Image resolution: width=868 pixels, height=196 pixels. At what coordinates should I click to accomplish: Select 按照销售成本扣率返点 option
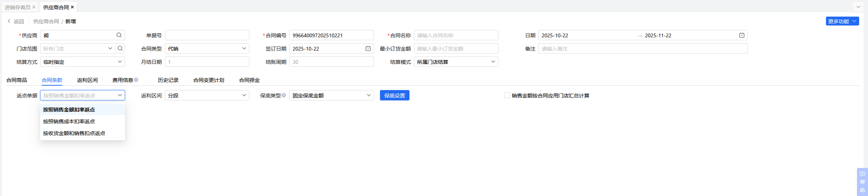(x=69, y=121)
